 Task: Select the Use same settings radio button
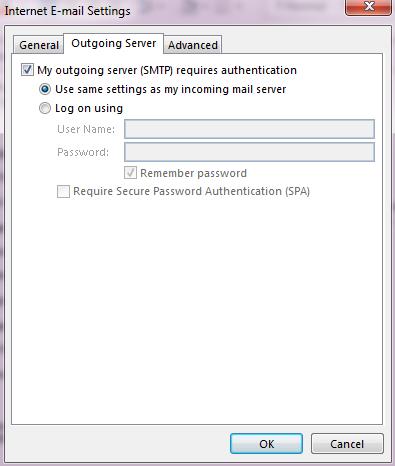45,89
